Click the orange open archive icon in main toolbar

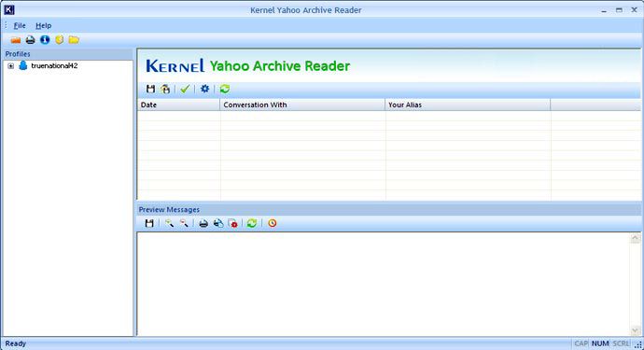pyautogui.click(x=16, y=40)
